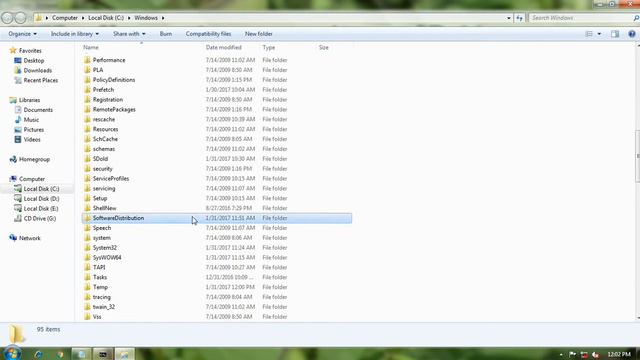Open the Windows Start orb
The image size is (640, 360).
(12, 353)
